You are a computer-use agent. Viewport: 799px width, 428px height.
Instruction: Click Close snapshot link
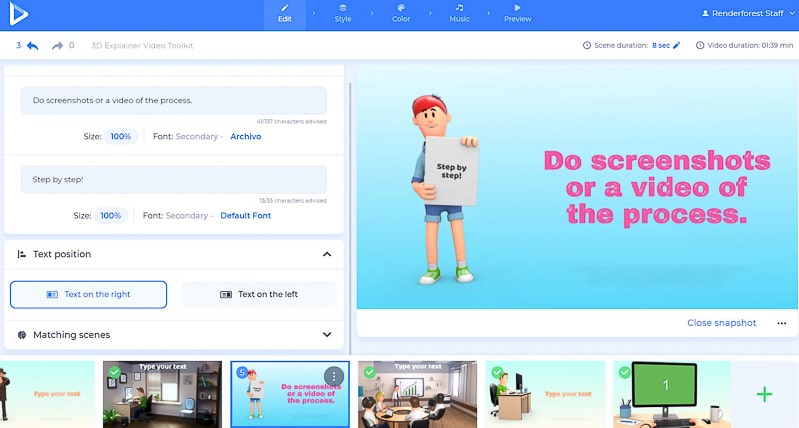(x=722, y=323)
